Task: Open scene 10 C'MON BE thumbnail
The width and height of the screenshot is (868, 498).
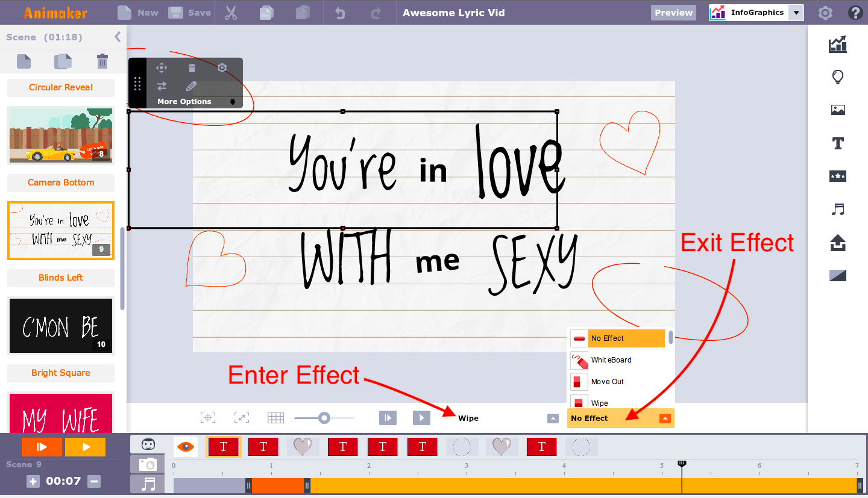Action: [61, 326]
